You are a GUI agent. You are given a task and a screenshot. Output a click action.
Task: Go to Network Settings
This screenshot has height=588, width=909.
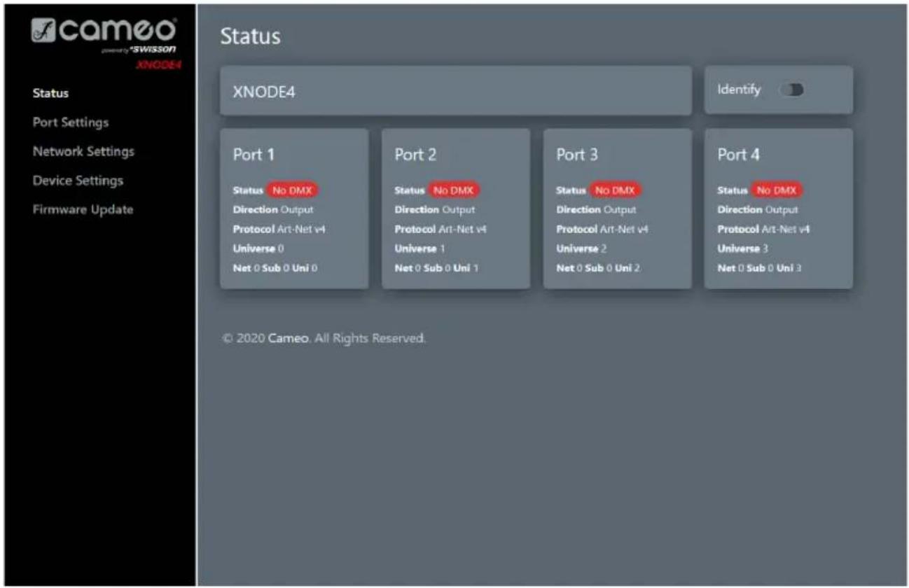coord(83,151)
